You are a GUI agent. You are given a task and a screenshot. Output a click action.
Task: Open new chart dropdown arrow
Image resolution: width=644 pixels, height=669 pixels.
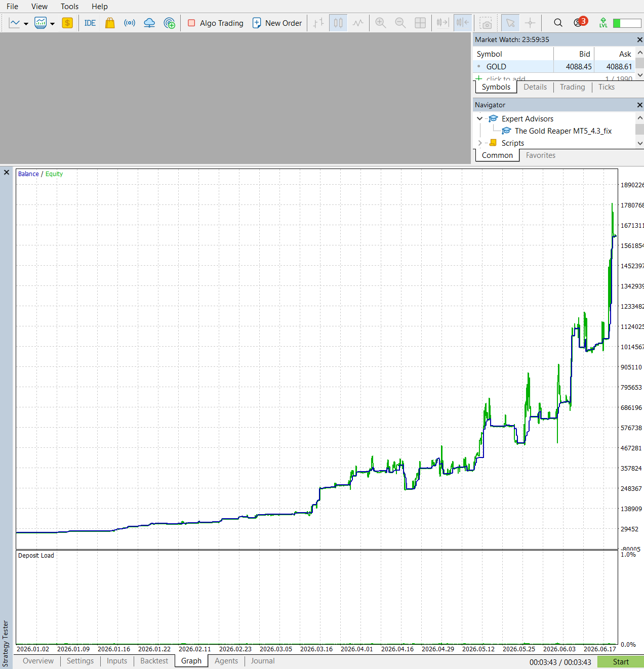pyautogui.click(x=26, y=24)
